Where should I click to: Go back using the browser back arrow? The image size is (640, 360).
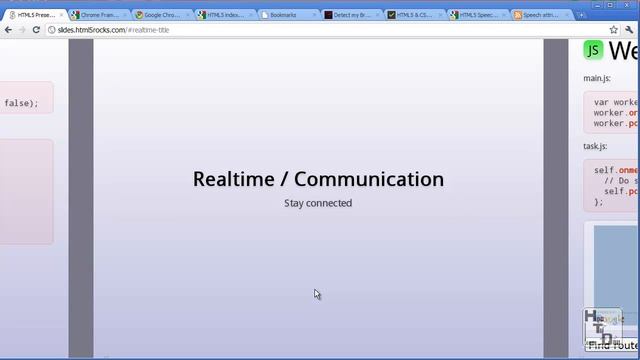pos(8,30)
